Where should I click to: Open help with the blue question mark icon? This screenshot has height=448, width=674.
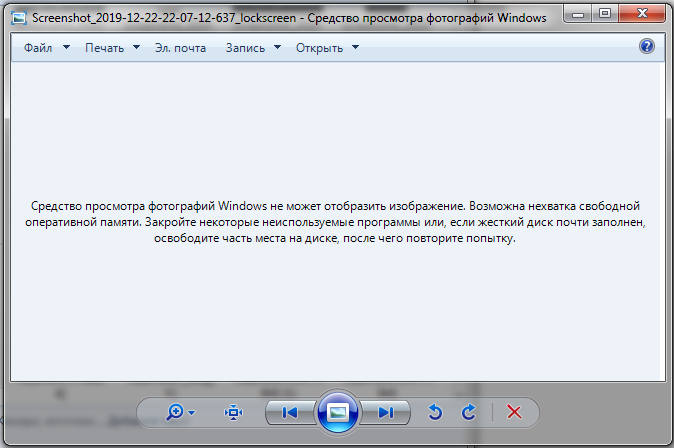click(x=646, y=46)
